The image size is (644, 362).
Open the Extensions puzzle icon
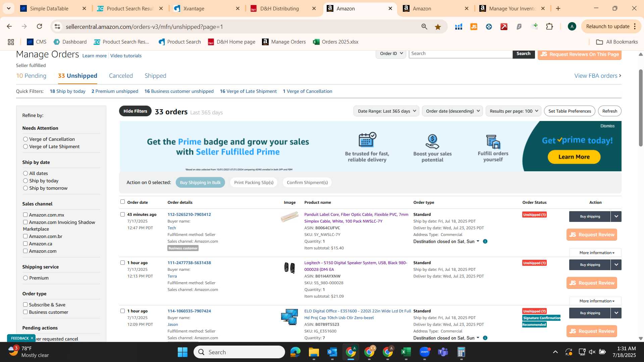[x=549, y=26]
